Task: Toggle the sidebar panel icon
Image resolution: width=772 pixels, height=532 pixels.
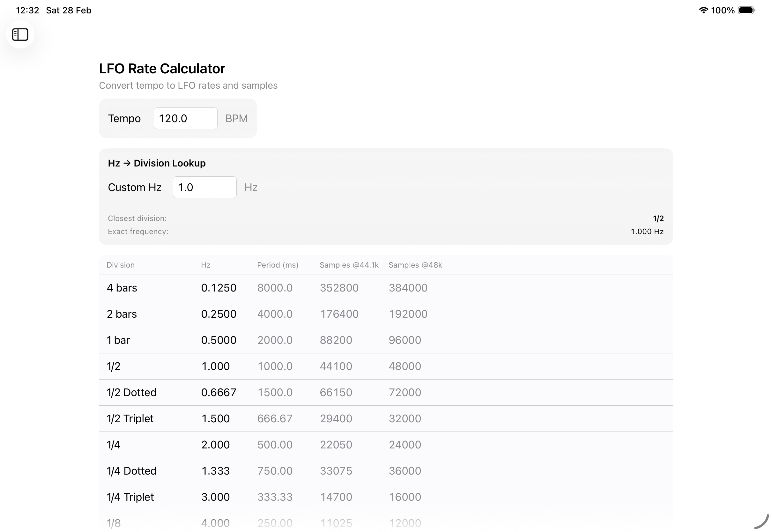Action: pyautogui.click(x=20, y=35)
